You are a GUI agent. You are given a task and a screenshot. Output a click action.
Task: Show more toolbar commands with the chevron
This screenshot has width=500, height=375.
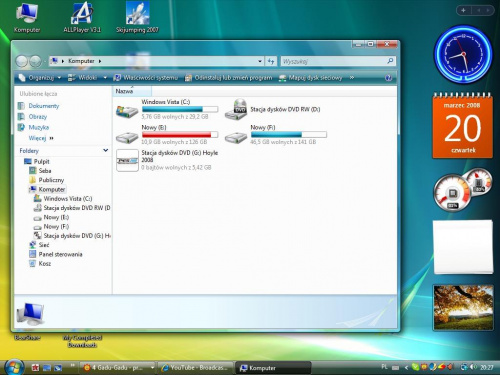(x=351, y=78)
